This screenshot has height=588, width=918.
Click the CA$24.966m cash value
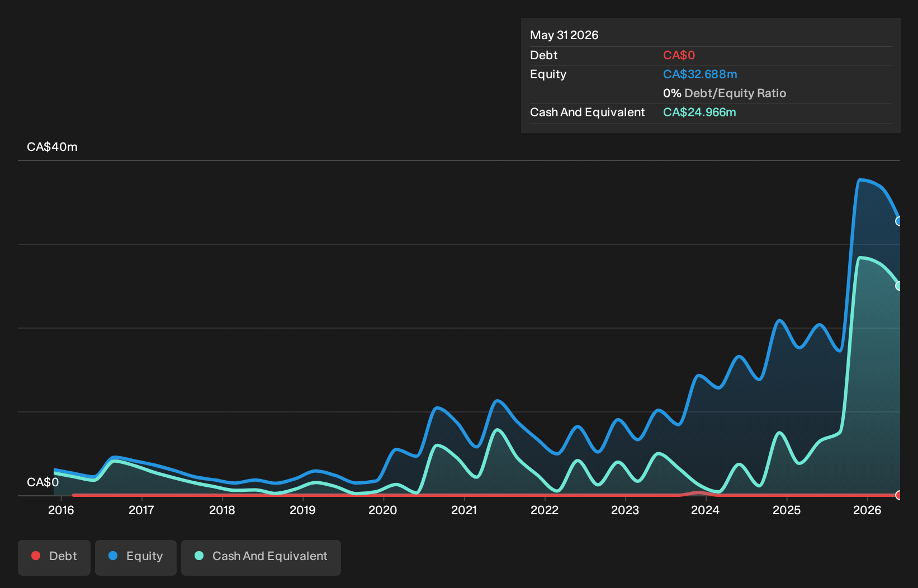pyautogui.click(x=699, y=112)
